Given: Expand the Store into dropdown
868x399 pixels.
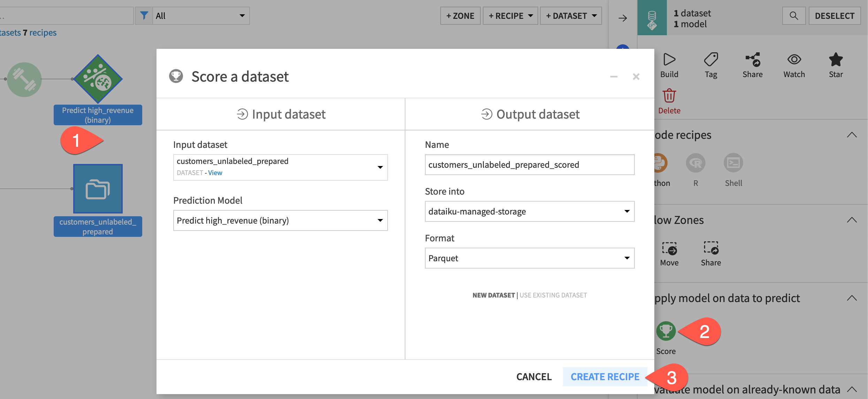Looking at the screenshot, I should (626, 211).
